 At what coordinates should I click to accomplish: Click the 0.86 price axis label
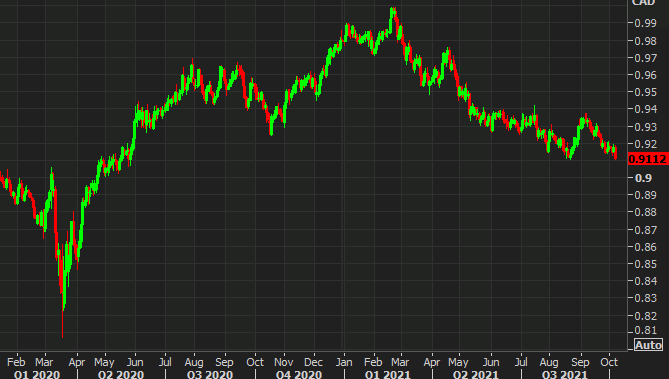645,247
